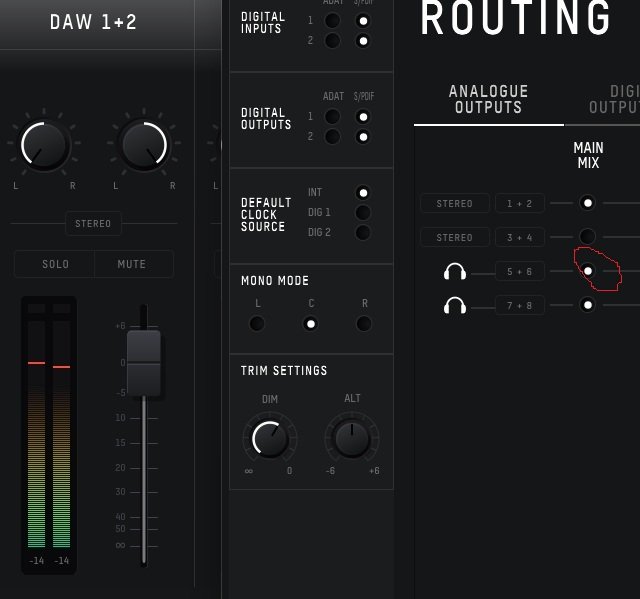Click the ALT trim knob
Image resolution: width=640 pixels, height=599 pixels.
352,439
